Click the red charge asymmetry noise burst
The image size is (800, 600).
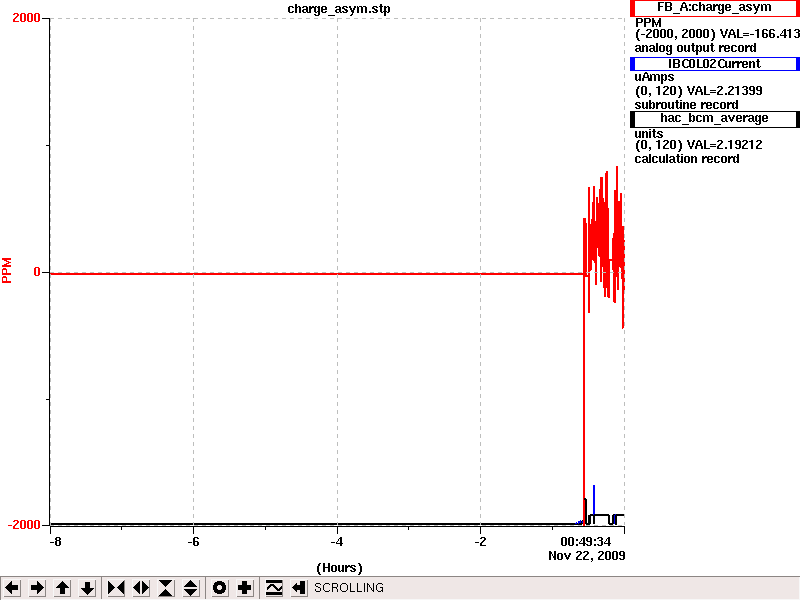click(604, 245)
